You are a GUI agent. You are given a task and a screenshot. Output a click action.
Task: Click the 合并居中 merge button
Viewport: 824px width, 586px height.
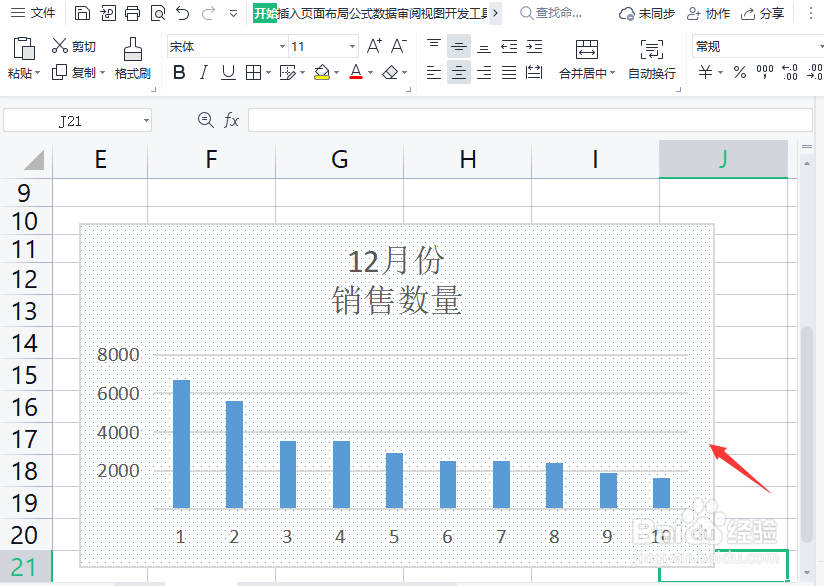tap(586, 59)
